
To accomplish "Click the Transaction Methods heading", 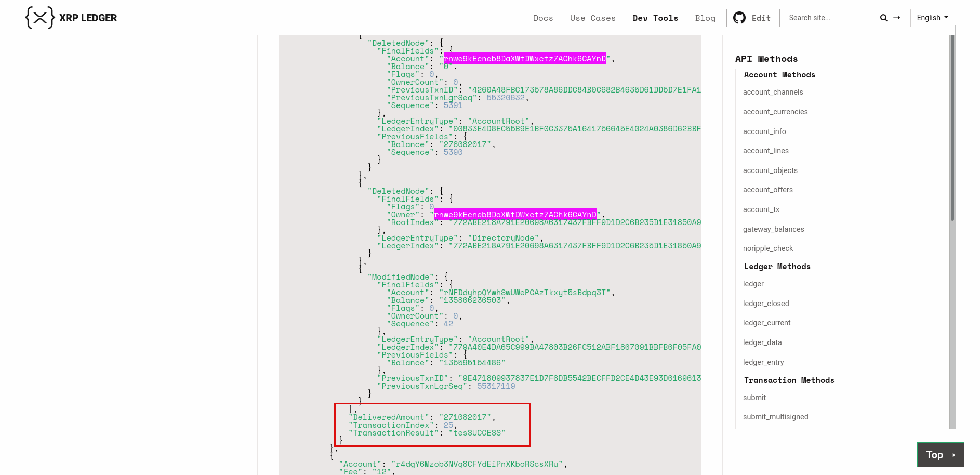I will 789,380.
